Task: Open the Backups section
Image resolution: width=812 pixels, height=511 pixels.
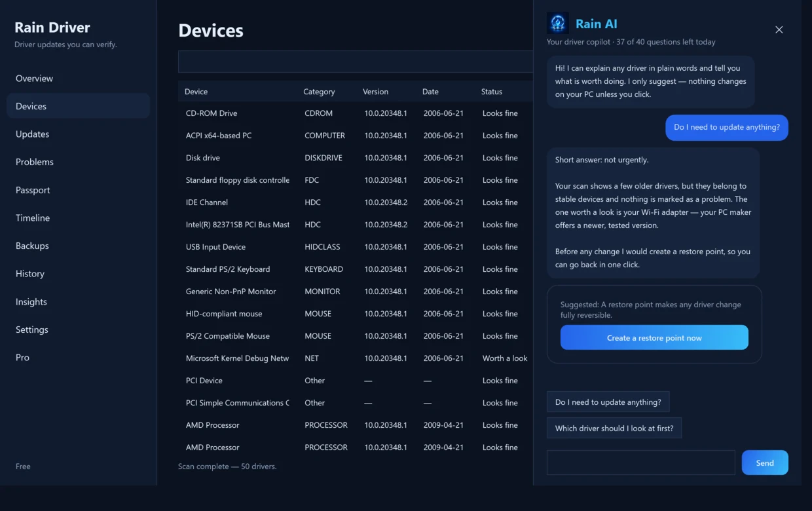Action: (78, 246)
